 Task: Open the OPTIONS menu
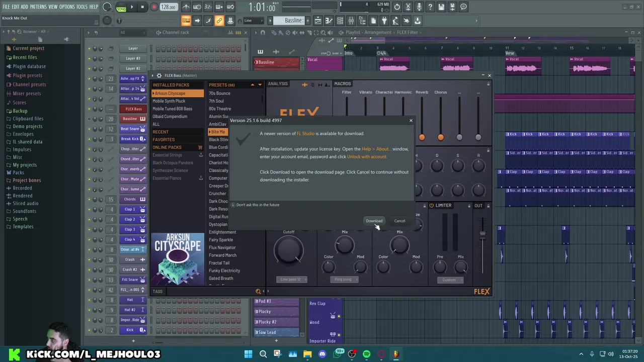(x=67, y=7)
